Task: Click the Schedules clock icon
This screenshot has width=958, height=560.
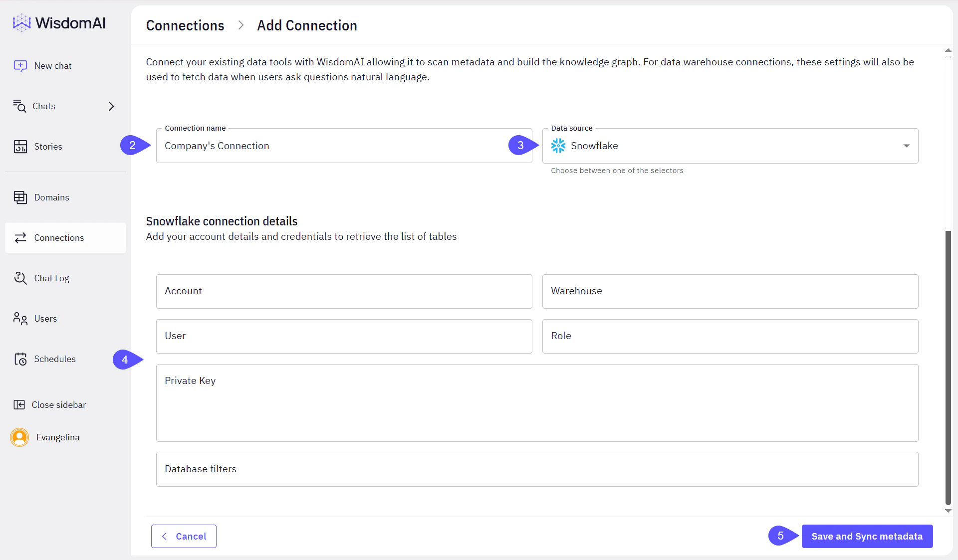Action: pos(20,359)
